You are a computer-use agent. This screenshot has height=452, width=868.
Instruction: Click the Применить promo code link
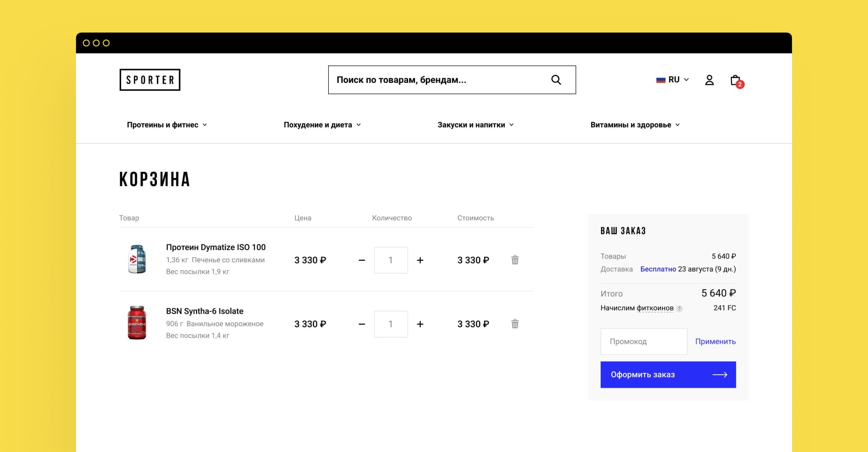coord(715,341)
